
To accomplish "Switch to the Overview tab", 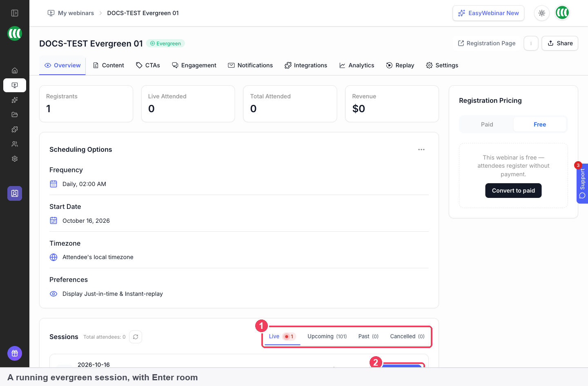I will tap(62, 65).
